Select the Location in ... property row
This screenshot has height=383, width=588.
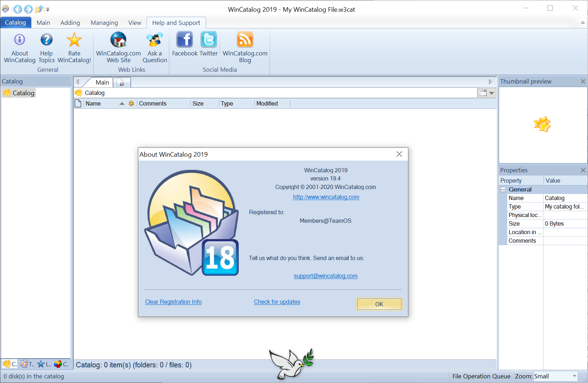547,232
